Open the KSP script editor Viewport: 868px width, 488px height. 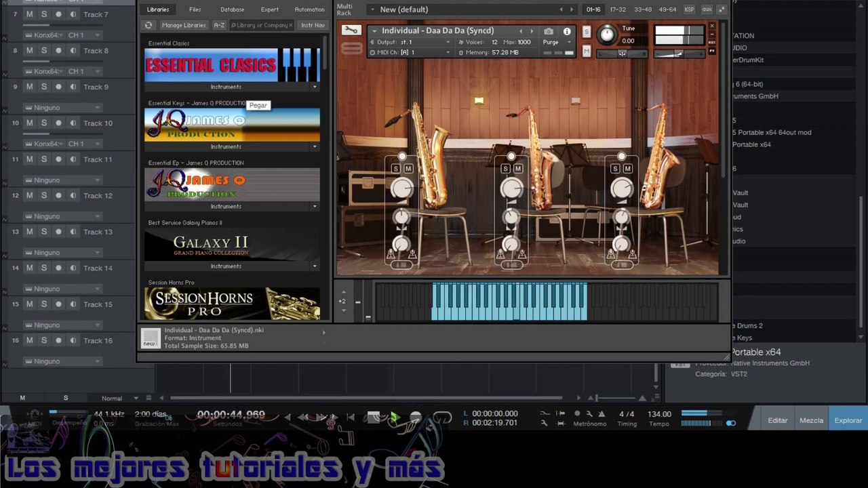689,9
